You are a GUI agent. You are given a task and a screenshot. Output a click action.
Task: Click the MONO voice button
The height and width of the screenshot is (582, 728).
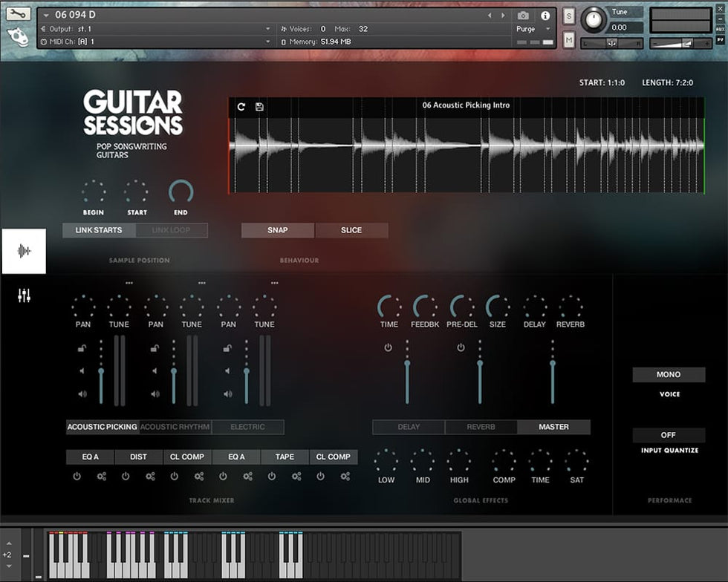(x=669, y=375)
